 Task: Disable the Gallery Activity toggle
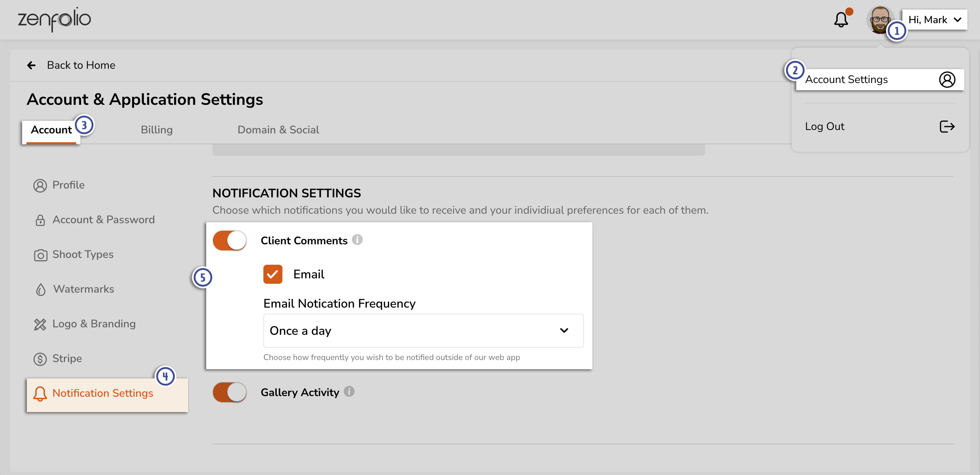click(230, 392)
